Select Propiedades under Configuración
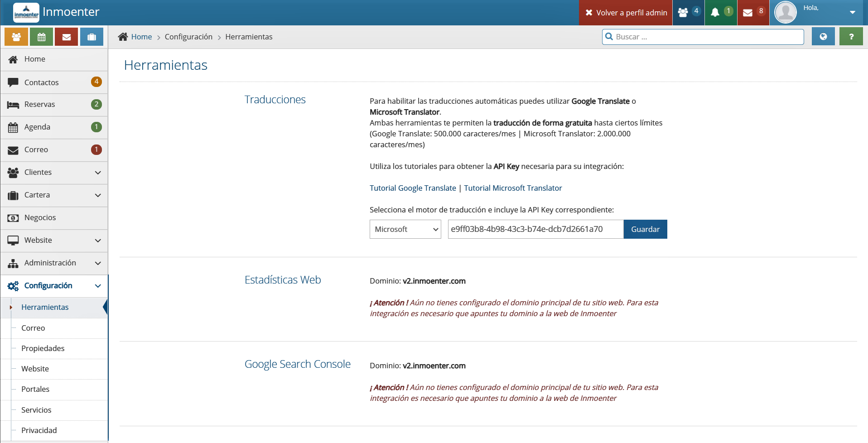The image size is (868, 443). [54, 348]
